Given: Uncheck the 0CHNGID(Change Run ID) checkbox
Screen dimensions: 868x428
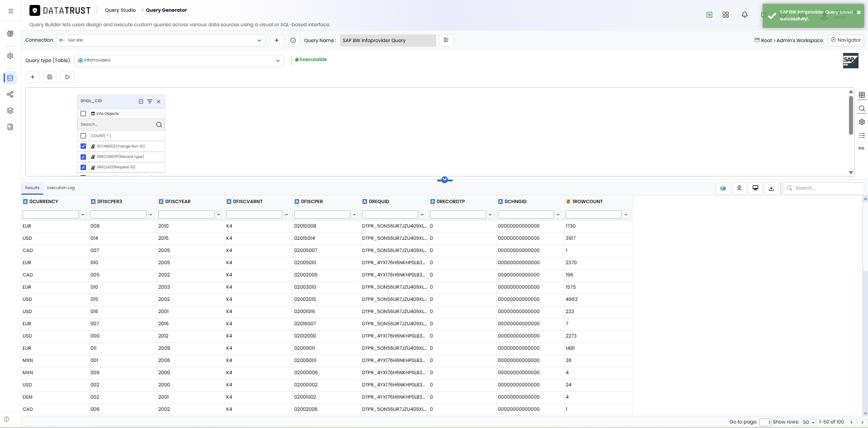Looking at the screenshot, I should [x=83, y=146].
